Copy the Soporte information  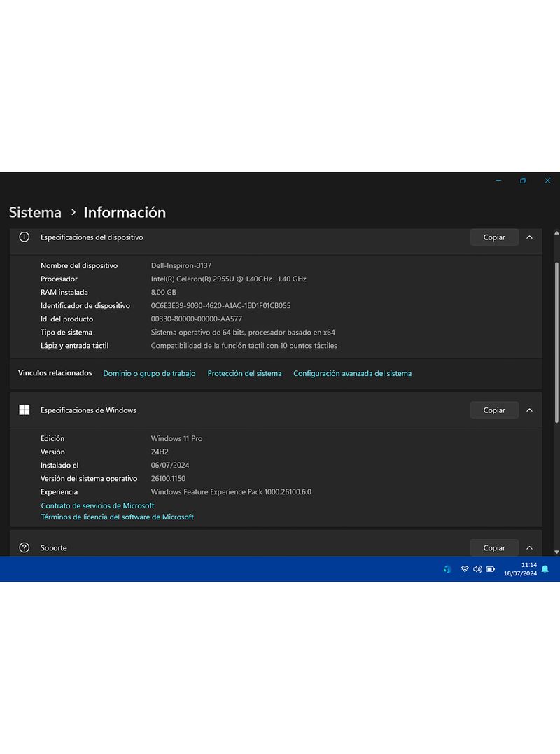pyautogui.click(x=494, y=547)
